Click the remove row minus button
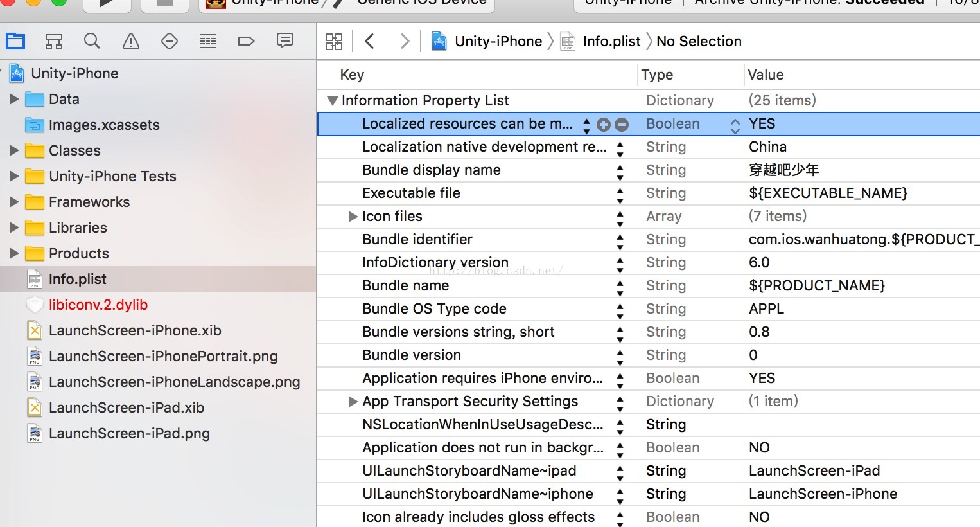Image resolution: width=980 pixels, height=527 pixels. click(x=622, y=124)
